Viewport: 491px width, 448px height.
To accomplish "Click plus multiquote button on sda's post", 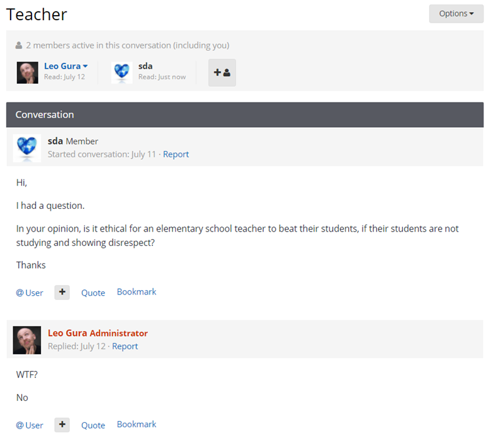I will point(62,293).
